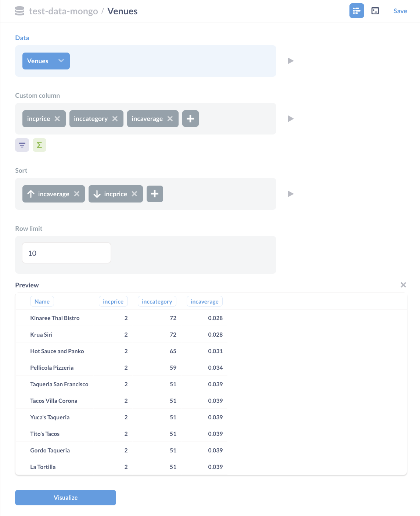
Task: Remove the incprice custom column
Action: click(x=57, y=119)
